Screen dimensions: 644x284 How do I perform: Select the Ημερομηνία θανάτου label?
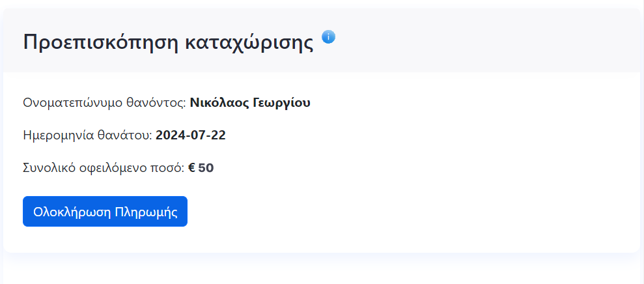click(x=88, y=135)
